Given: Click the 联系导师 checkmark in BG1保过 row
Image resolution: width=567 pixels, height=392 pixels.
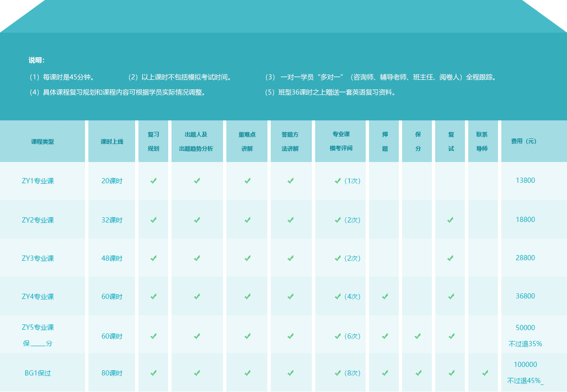Looking at the screenshot, I should [x=485, y=373].
